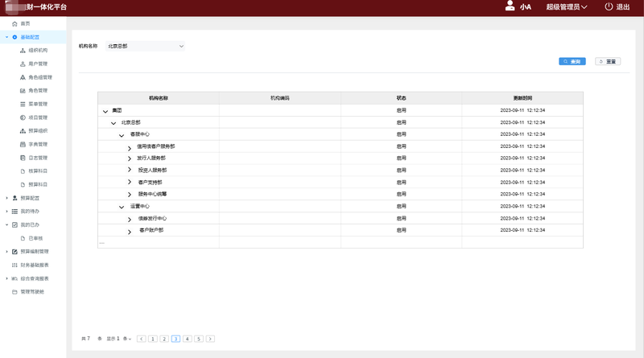This screenshot has height=358, width=644.
Task: Click the blue 查询 search button
Action: [x=572, y=62]
